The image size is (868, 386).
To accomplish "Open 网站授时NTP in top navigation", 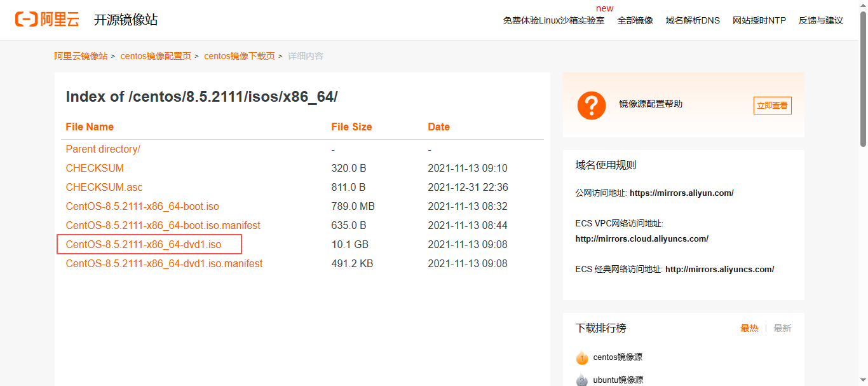I will tap(759, 20).
